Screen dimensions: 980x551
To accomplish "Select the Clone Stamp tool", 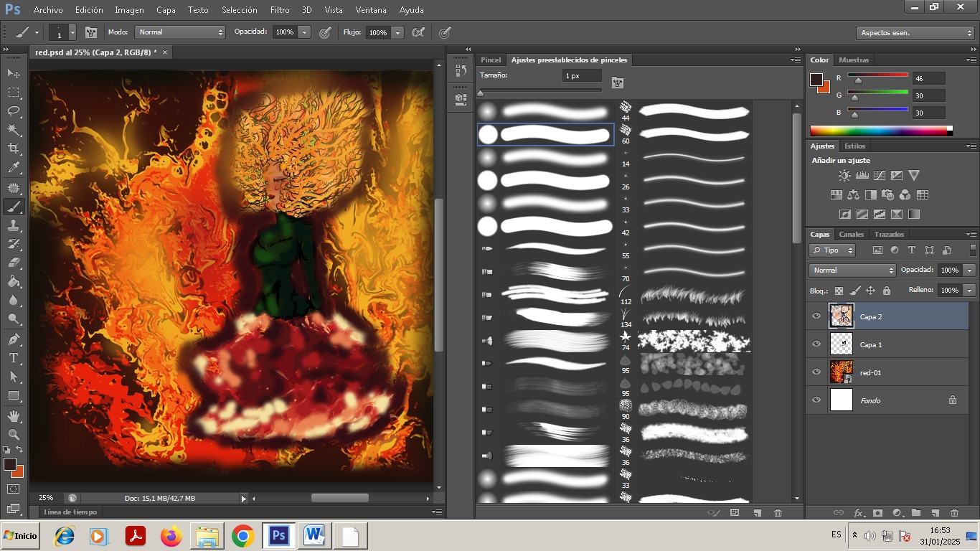I will click(14, 225).
